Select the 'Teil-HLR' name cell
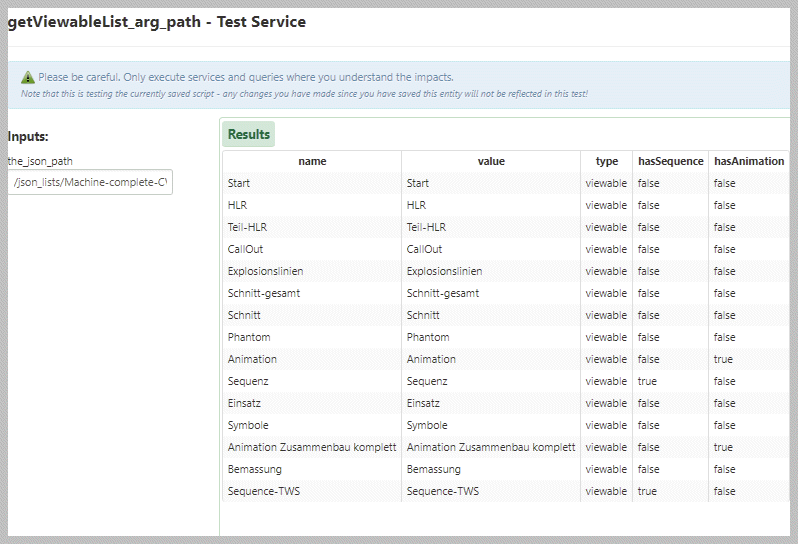 tap(312, 227)
